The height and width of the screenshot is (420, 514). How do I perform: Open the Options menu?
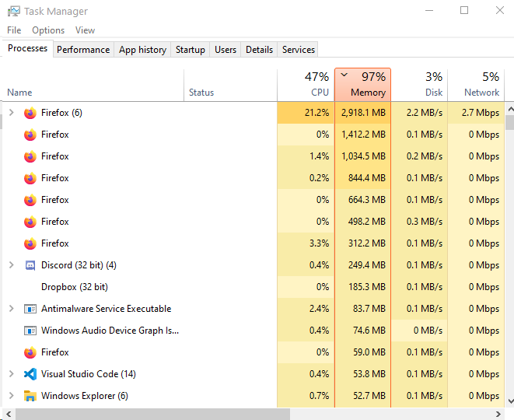(48, 30)
